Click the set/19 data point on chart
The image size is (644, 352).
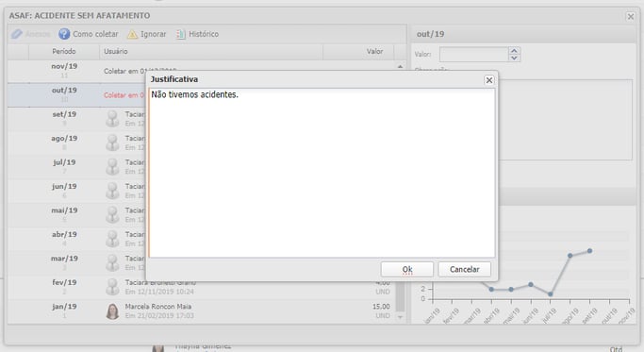[589, 250]
